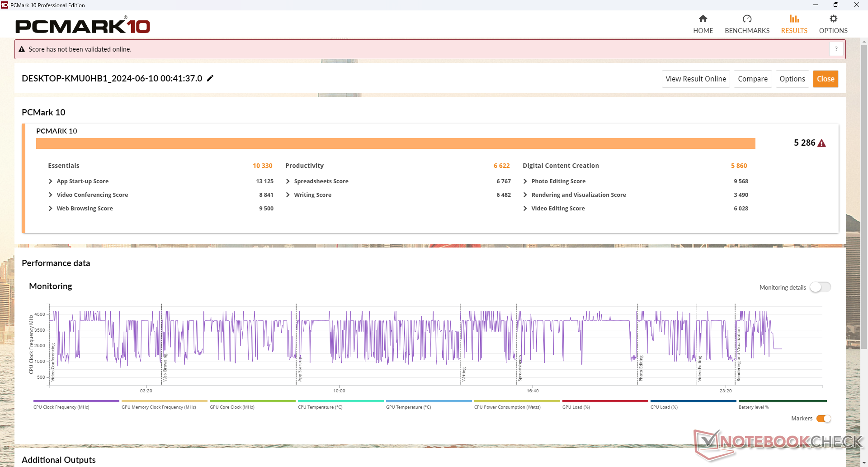868x467 pixels.
Task: Click the warning triangle beside score 5 286
Action: click(822, 143)
